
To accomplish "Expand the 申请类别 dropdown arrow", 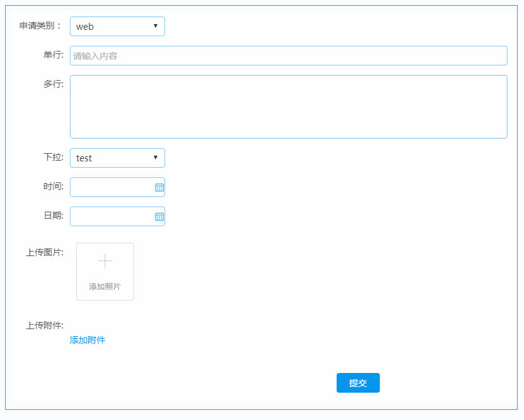I will (x=156, y=26).
